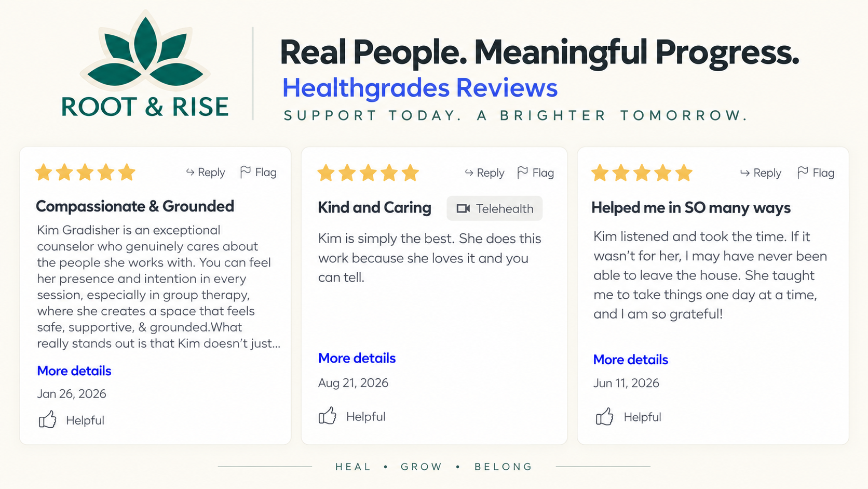Screen dimensions: 868x489
Task: Click the Compassionate & Grounded review title
Action: 135,206
